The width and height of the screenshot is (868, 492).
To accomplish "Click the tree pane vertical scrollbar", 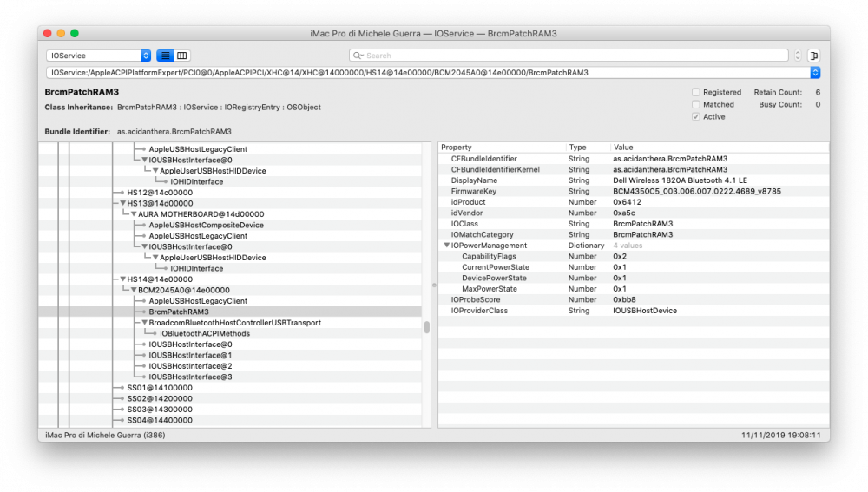I will point(427,327).
